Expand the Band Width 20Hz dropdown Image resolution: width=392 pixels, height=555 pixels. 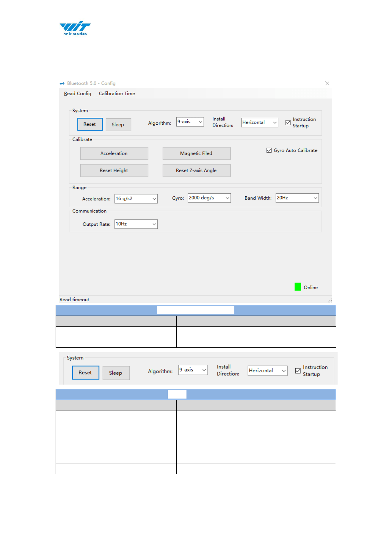(297, 198)
